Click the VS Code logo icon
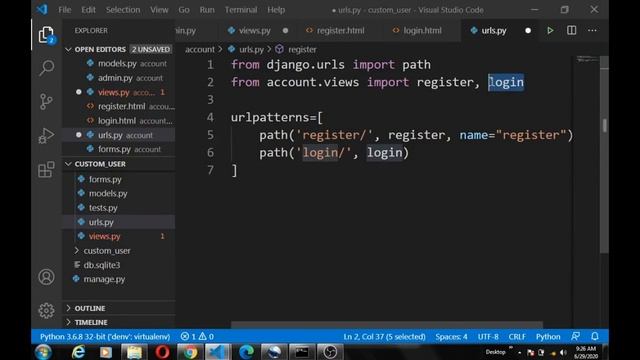This screenshot has height=360, width=640. (42, 9)
